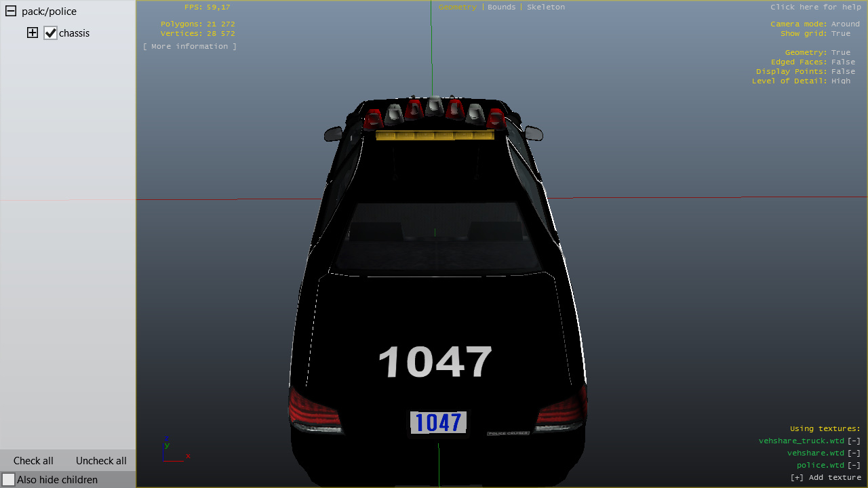Enable the Also hide children checkbox
The height and width of the screenshot is (488, 868).
pos(9,480)
